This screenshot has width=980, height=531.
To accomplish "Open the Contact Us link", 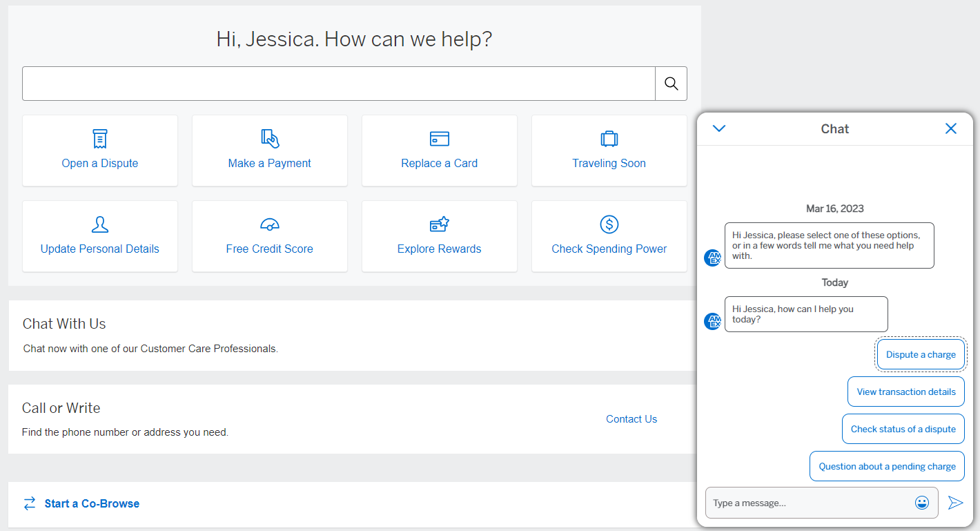I will pos(631,419).
